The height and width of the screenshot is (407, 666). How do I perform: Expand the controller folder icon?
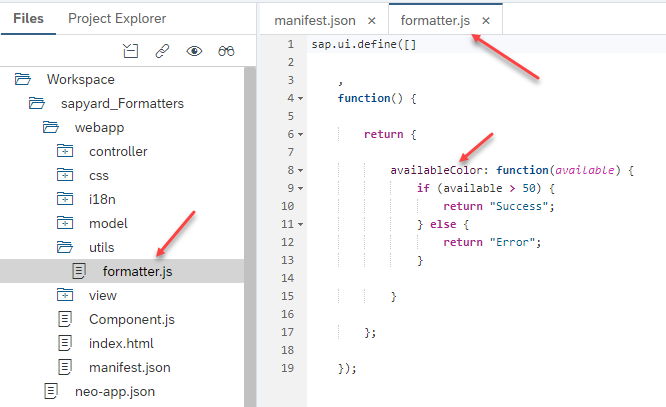(x=65, y=151)
